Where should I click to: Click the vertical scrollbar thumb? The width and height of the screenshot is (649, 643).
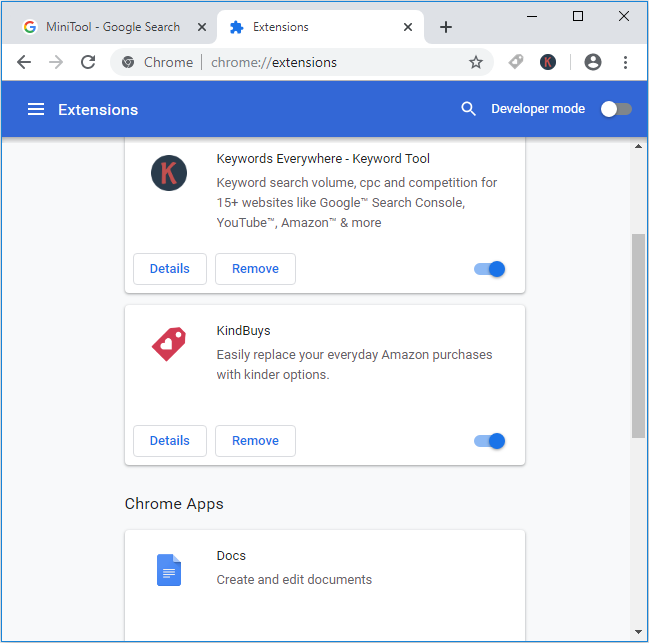click(x=638, y=336)
